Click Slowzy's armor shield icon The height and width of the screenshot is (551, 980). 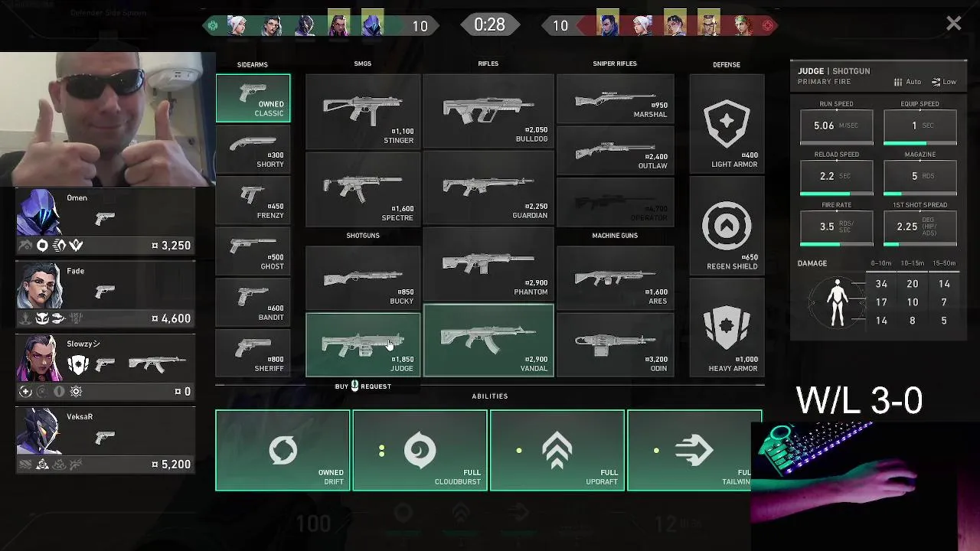pyautogui.click(x=78, y=365)
